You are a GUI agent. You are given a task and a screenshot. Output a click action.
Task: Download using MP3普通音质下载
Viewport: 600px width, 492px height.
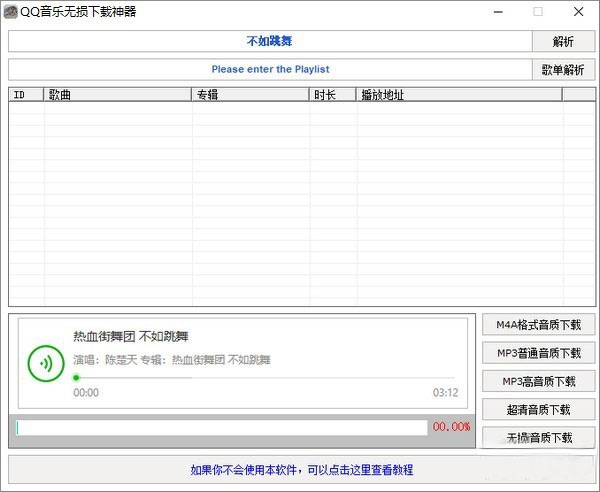[538, 353]
